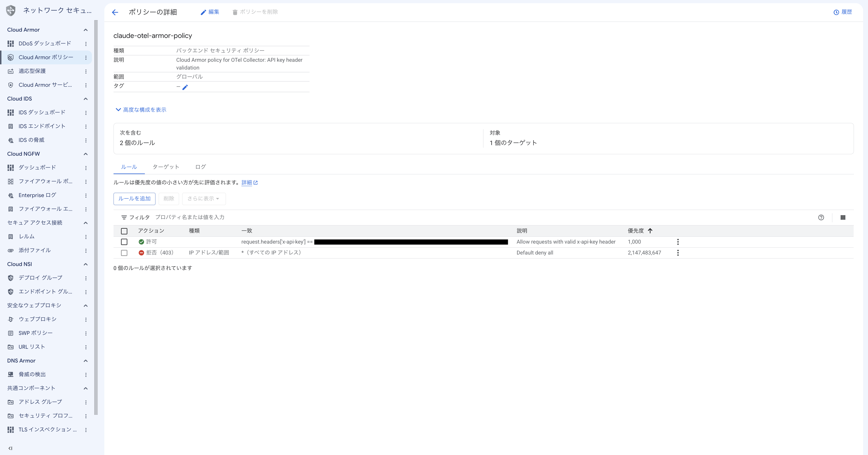Click the 2 個のルール summary text
Image resolution: width=868 pixels, height=455 pixels.
[137, 143]
